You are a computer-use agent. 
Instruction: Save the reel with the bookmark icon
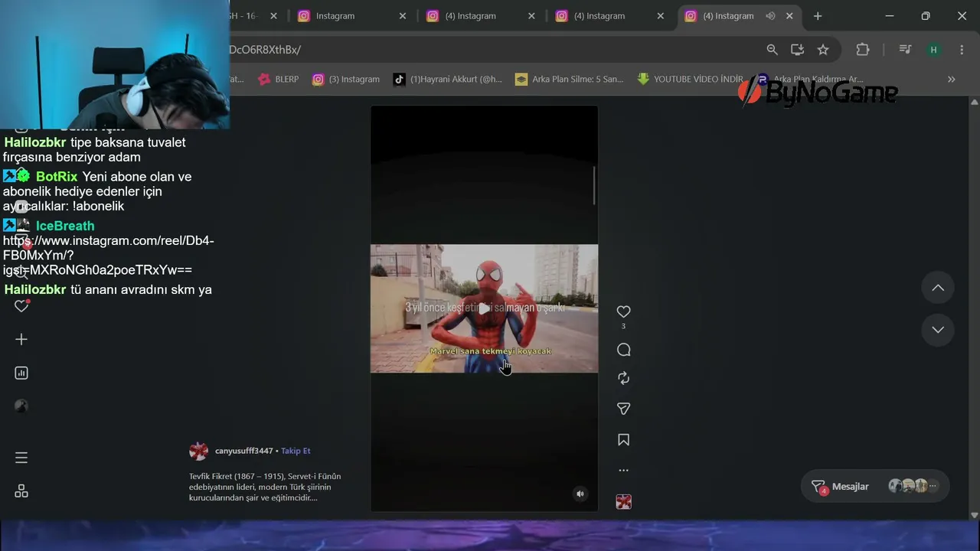tap(623, 440)
